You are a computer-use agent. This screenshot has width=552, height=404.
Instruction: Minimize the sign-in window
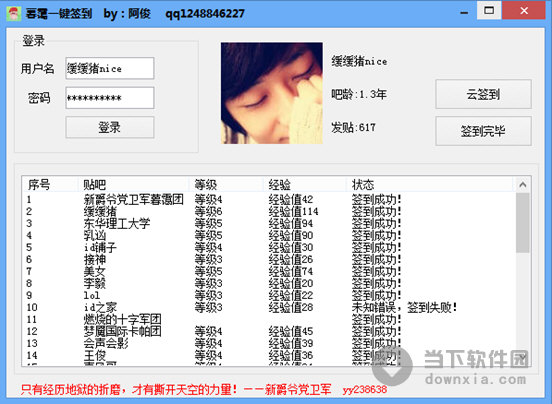pyautogui.click(x=464, y=13)
